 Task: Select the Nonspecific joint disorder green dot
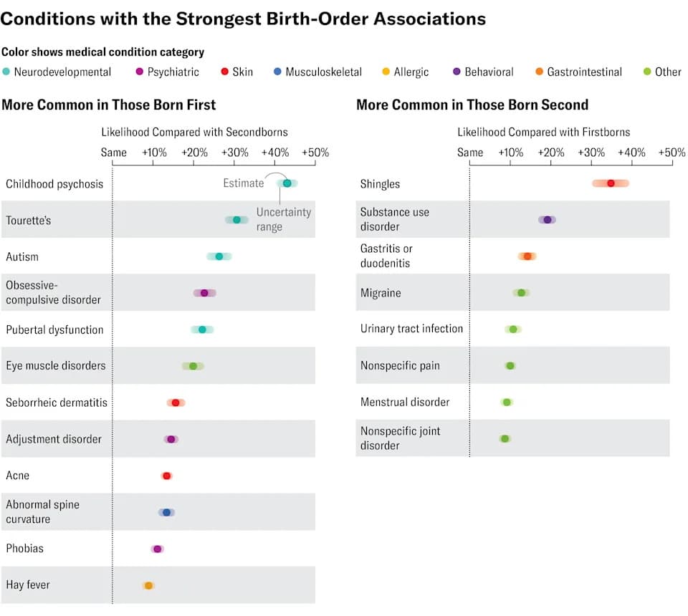click(x=505, y=438)
